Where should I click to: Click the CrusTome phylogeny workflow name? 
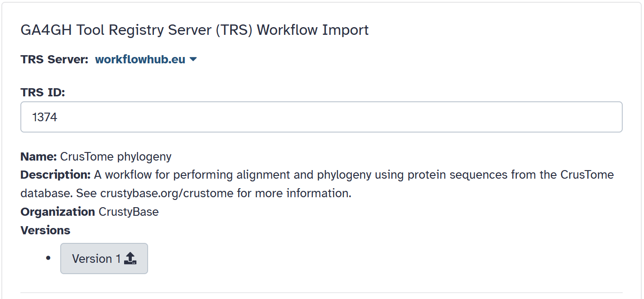click(115, 157)
